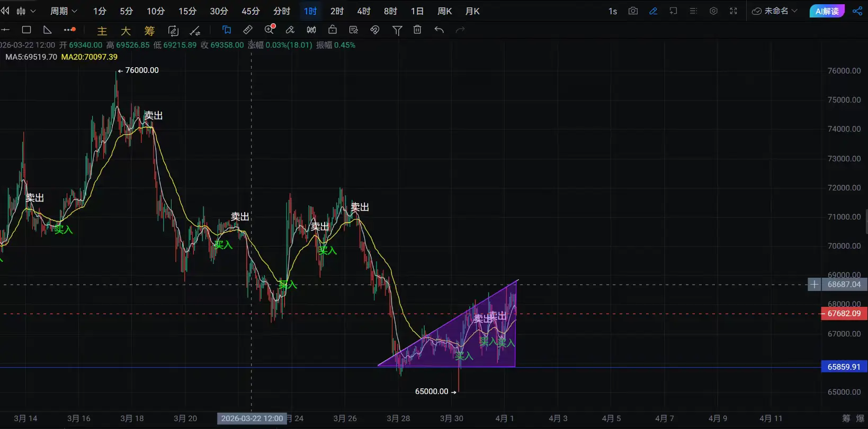Open the candlestick chart style dropdown
This screenshot has width=868, height=429.
[x=26, y=11]
